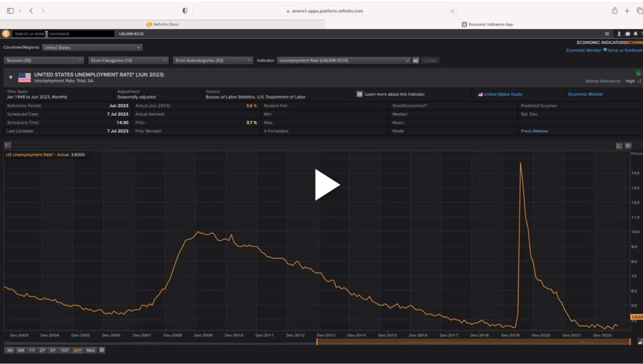
Task: Switch to Economic Indicators App tab
Action: [487, 24]
